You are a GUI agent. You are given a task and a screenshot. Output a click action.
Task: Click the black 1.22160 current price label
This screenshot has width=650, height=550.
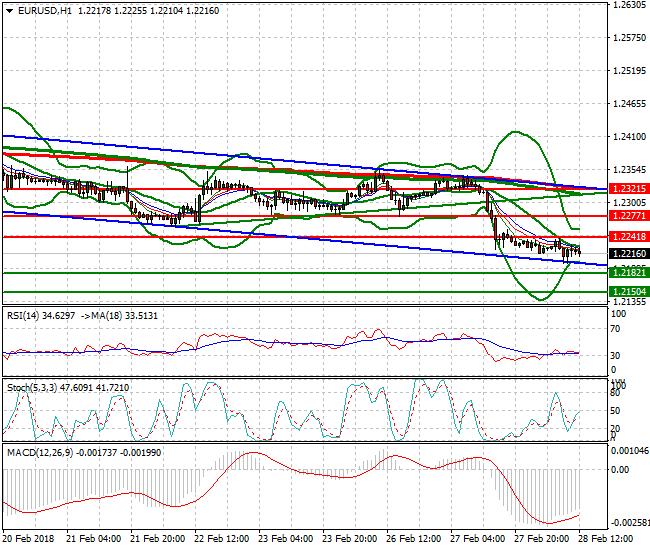coord(629,253)
